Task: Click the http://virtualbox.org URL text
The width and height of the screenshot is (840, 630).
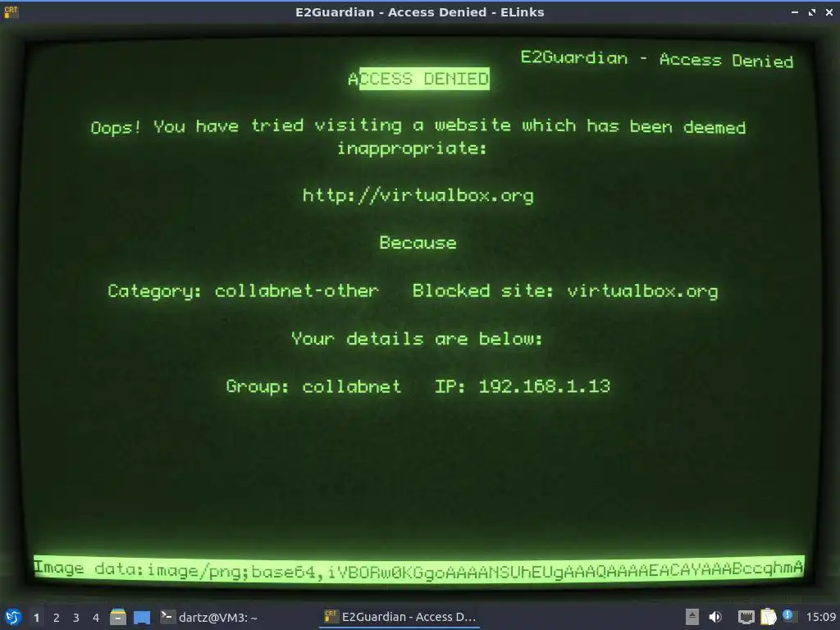Action: (418, 195)
